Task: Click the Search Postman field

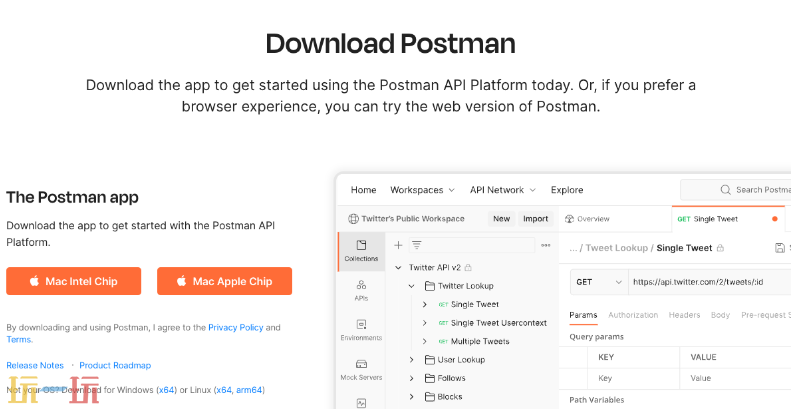Action: point(736,190)
